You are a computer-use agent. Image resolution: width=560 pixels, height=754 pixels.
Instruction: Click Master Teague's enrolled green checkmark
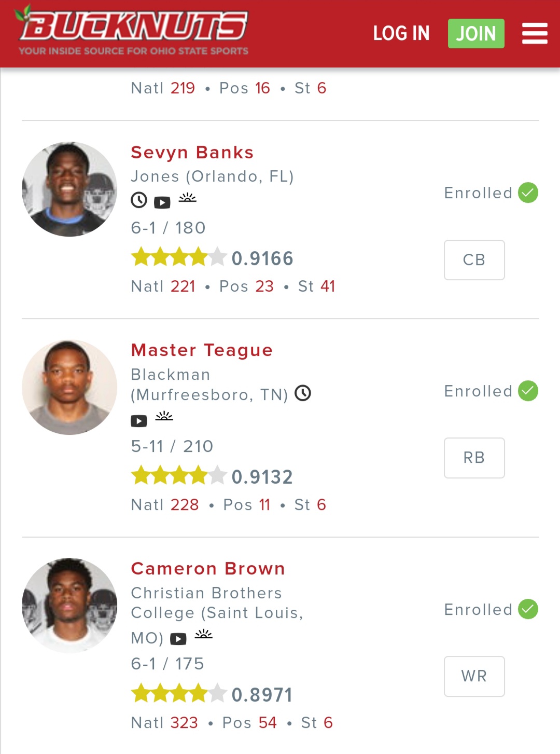tap(528, 391)
